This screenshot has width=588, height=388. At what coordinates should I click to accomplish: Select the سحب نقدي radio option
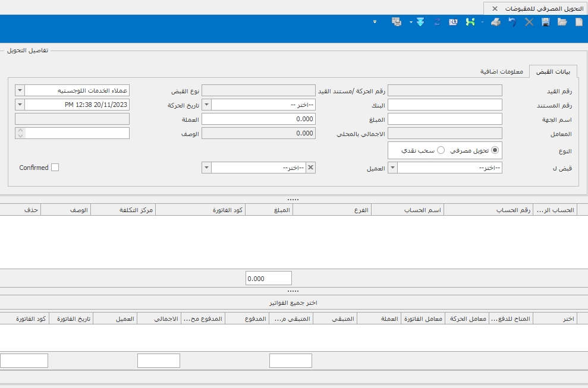coord(441,151)
